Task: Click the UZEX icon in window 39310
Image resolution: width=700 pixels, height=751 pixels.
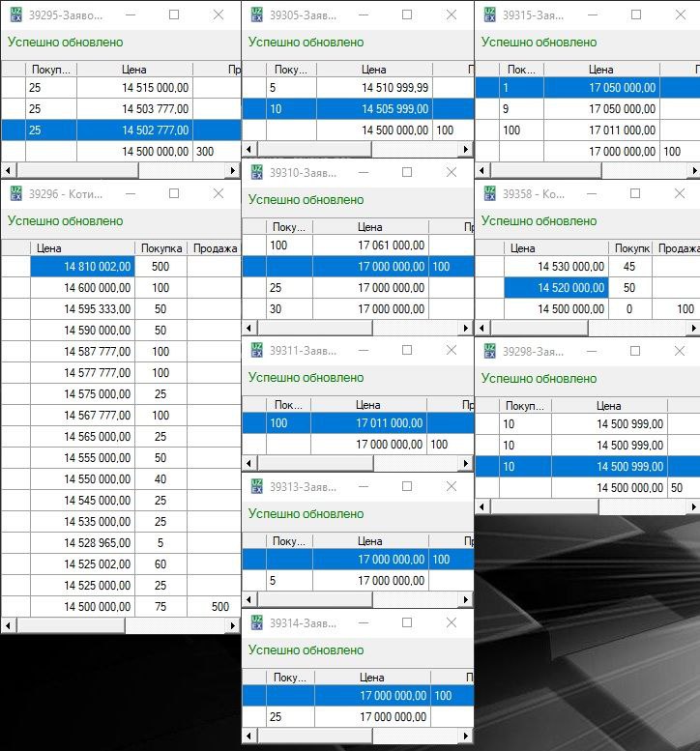Action: pyautogui.click(x=256, y=172)
